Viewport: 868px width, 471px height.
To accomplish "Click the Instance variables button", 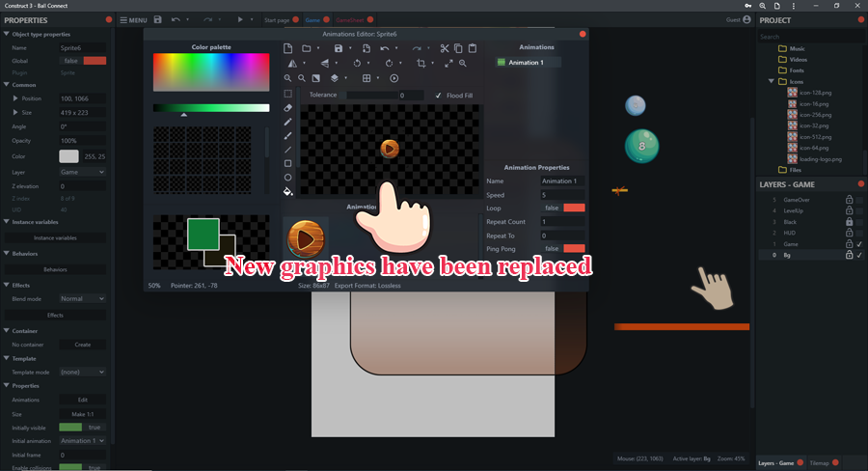I will tap(55, 237).
